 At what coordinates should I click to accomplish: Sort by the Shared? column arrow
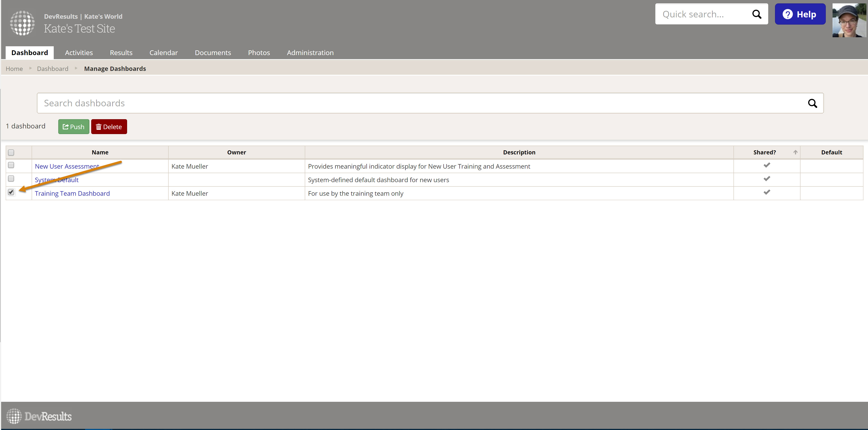point(795,152)
